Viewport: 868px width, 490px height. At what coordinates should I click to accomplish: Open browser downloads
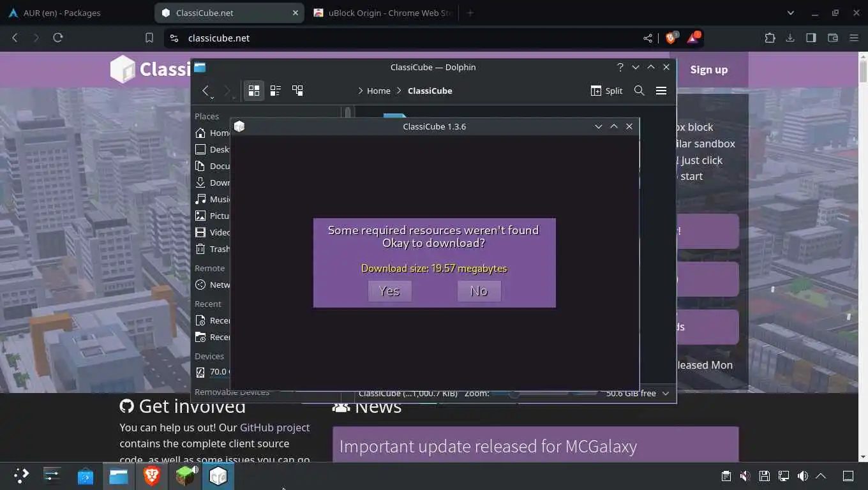[x=790, y=38]
